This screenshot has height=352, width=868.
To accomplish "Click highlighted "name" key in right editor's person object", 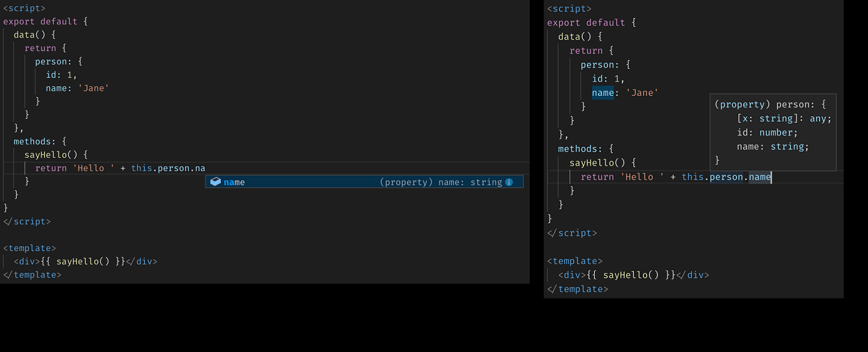I will click(x=602, y=93).
